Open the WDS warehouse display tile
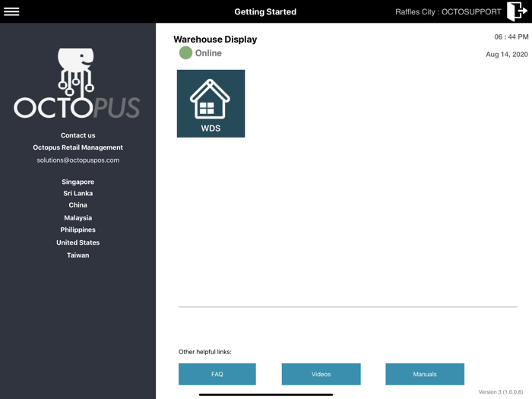 [211, 103]
